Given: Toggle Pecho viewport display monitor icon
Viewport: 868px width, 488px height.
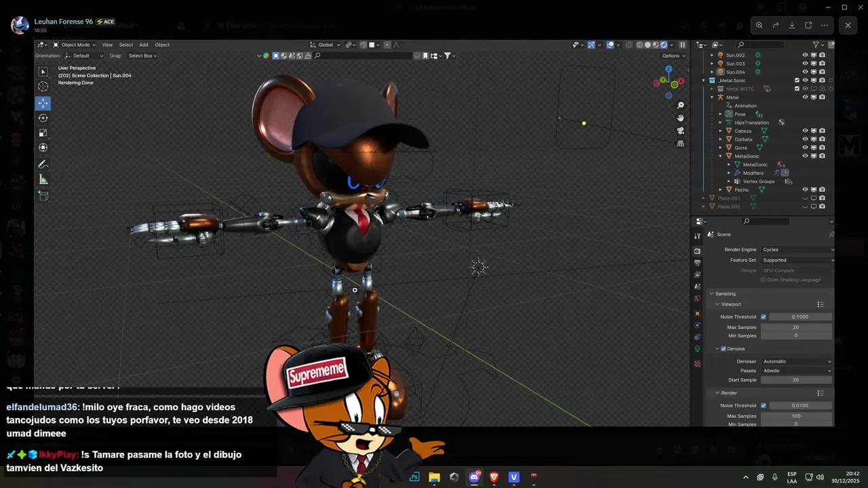Looking at the screenshot, I should click(x=814, y=190).
